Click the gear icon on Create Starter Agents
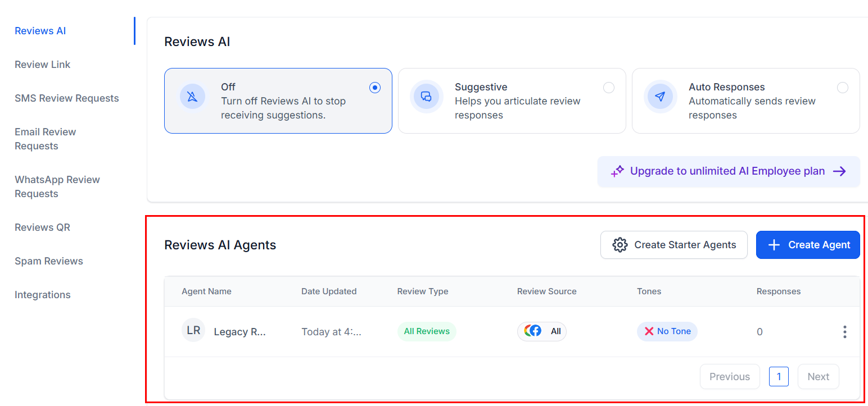The image size is (868, 406). pyautogui.click(x=620, y=245)
